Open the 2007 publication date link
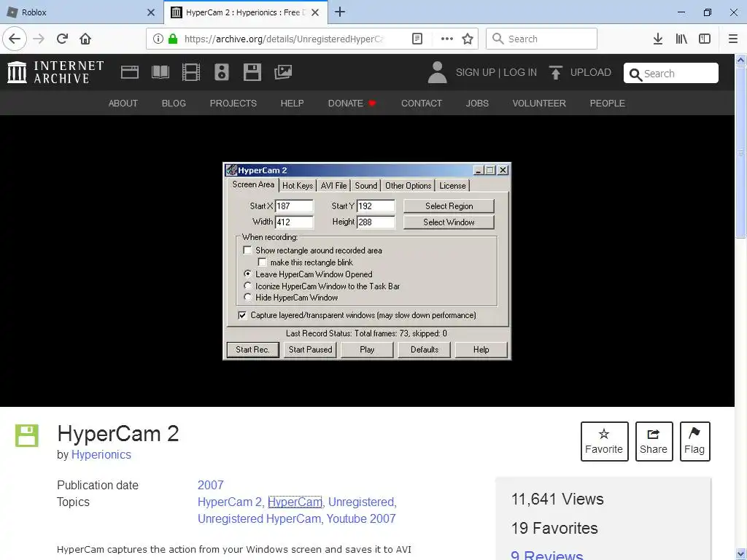 [211, 485]
